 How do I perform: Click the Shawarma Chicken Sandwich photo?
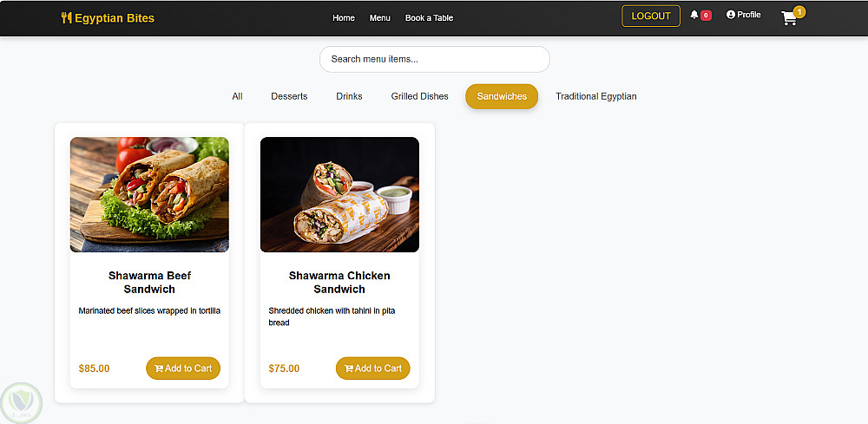[x=339, y=194]
